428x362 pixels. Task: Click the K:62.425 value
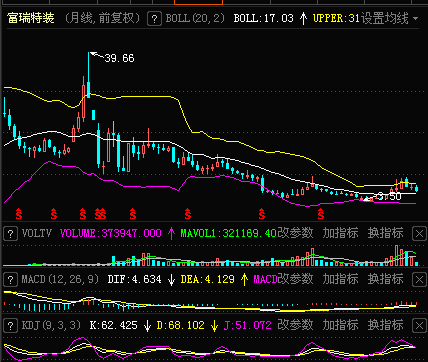point(113,325)
